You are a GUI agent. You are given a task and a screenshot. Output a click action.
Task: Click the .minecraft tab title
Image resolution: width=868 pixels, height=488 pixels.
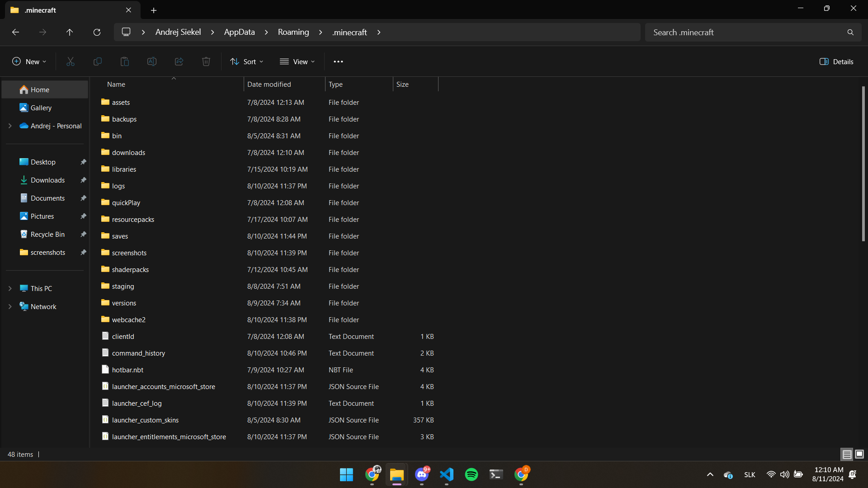coord(41,10)
